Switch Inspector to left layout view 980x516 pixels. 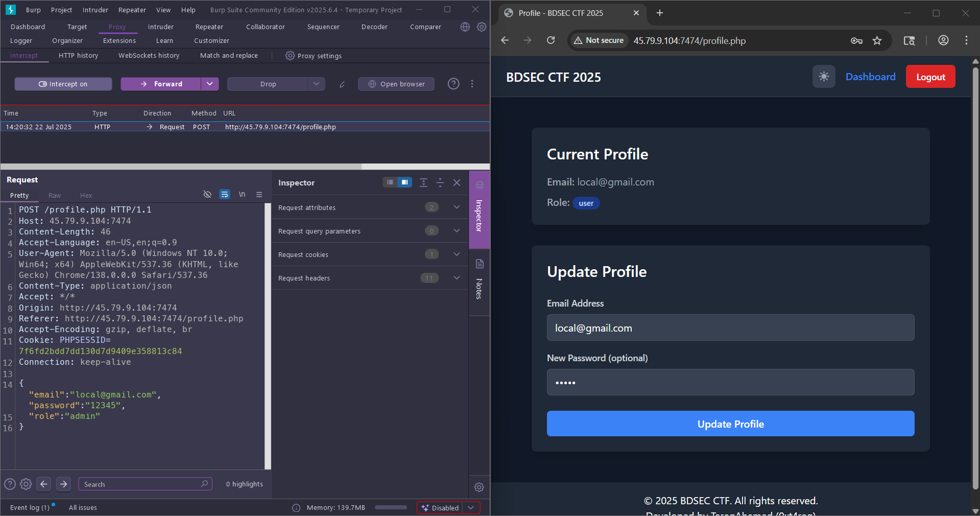click(390, 182)
